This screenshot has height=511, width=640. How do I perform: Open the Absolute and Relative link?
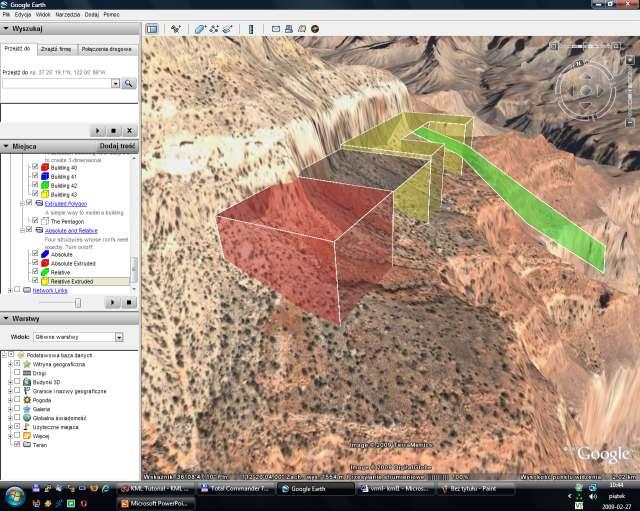tap(71, 231)
